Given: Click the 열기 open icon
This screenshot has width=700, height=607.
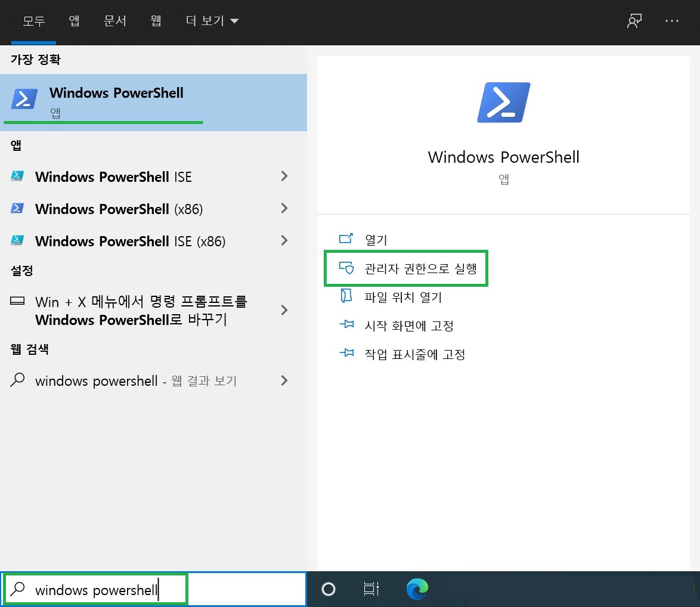Looking at the screenshot, I should pos(346,239).
